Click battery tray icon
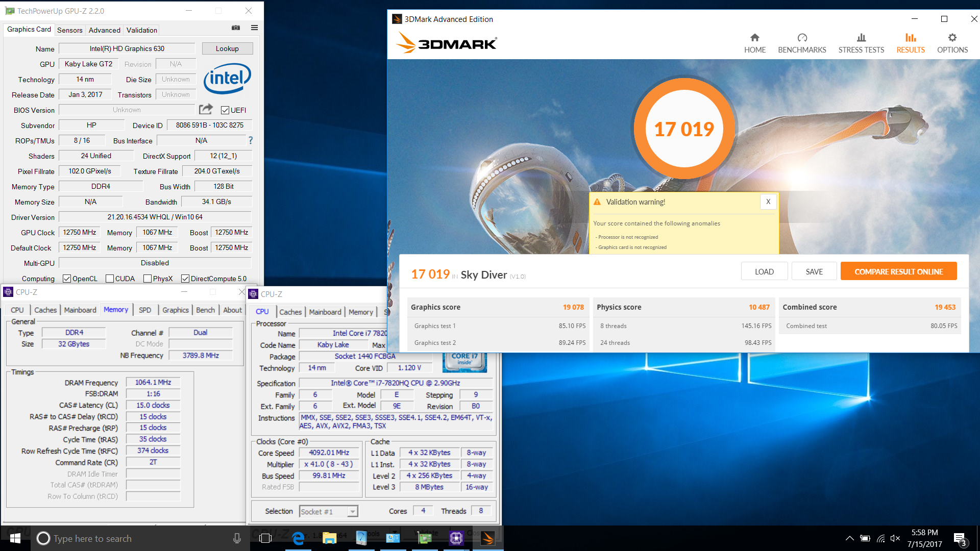This screenshot has width=980, height=551. tap(865, 538)
